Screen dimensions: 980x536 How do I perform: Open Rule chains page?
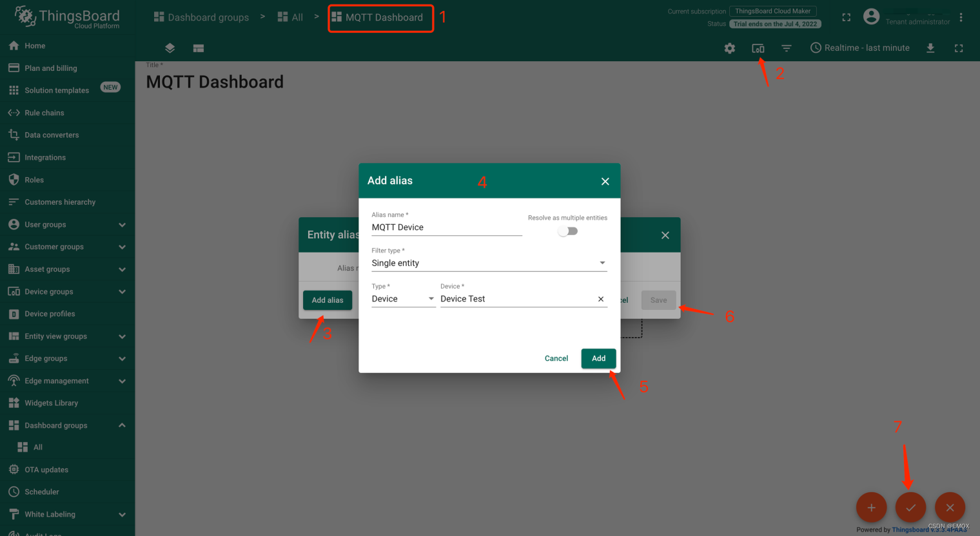click(x=67, y=113)
